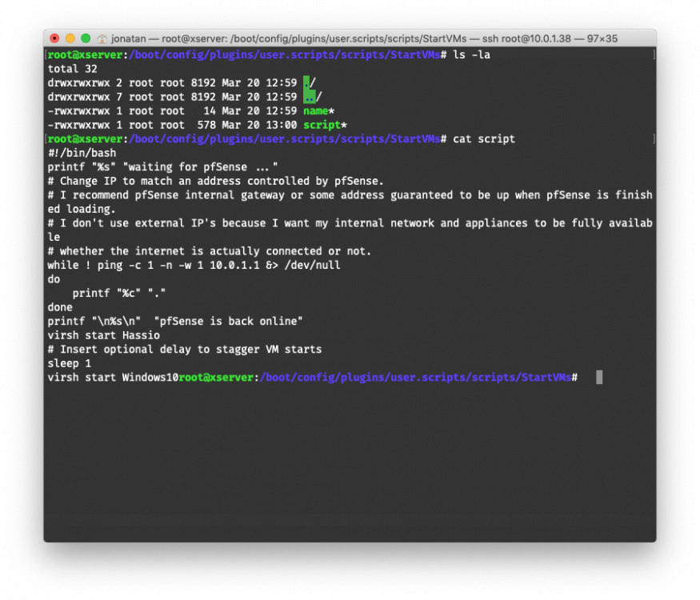Click the 'ls -la' command text

471,55
